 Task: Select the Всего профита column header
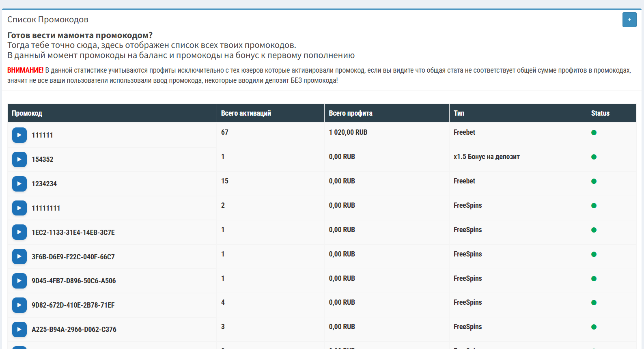point(350,113)
